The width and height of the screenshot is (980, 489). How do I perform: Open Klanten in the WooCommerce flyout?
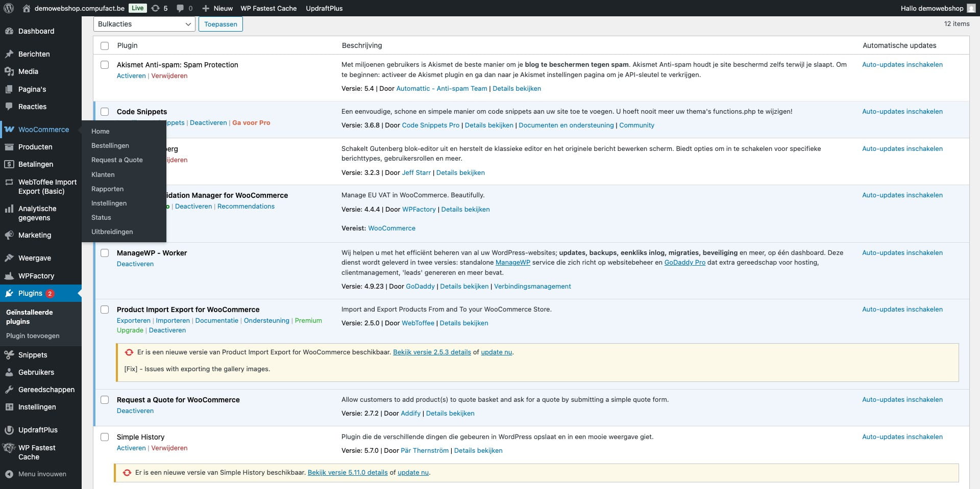pos(103,174)
